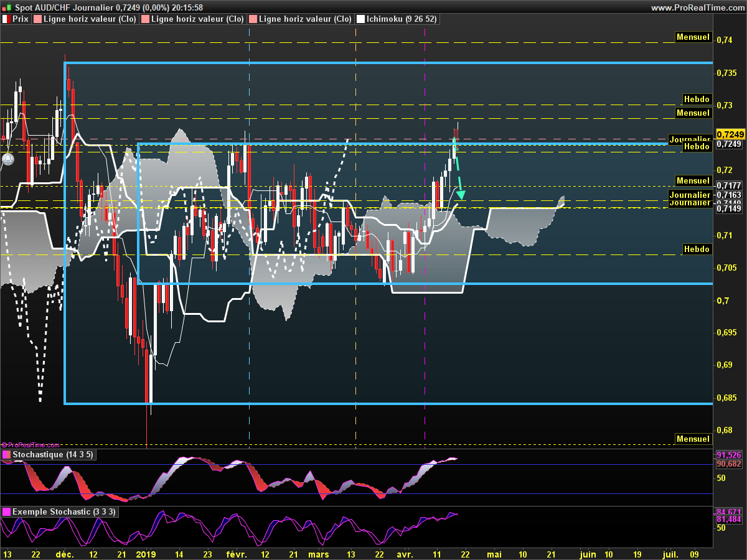The image size is (747, 560).
Task: Click the 0,695 price axis value
Action: 726,333
